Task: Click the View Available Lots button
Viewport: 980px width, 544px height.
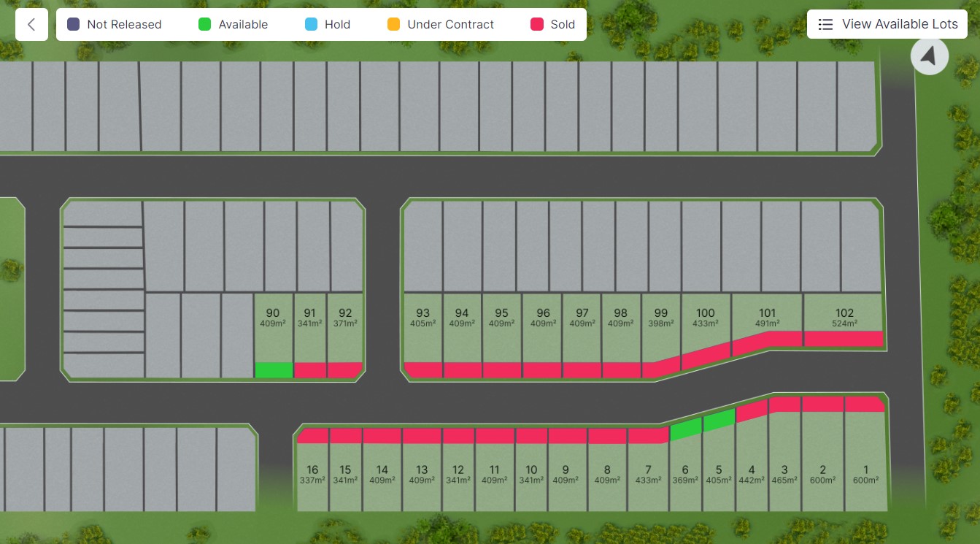Action: (887, 24)
